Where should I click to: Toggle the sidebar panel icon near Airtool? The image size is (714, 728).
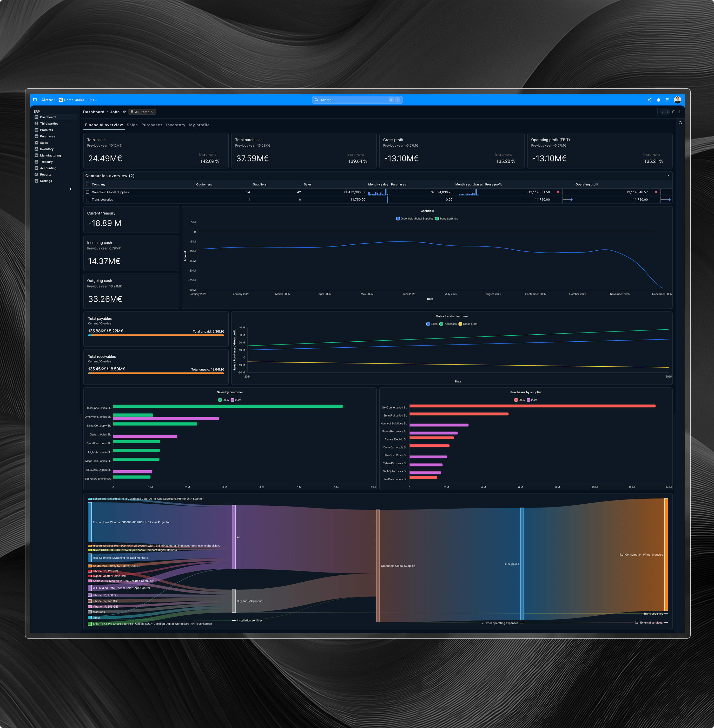click(x=35, y=100)
